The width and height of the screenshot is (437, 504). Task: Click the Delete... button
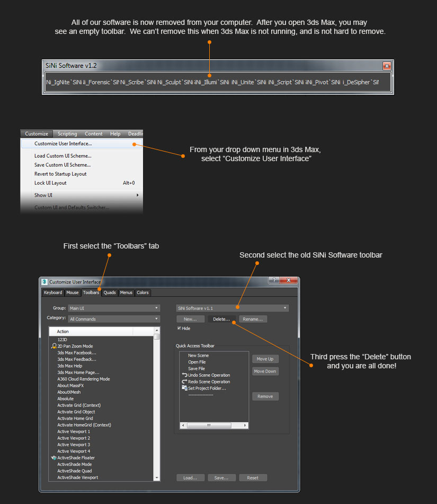(x=221, y=319)
